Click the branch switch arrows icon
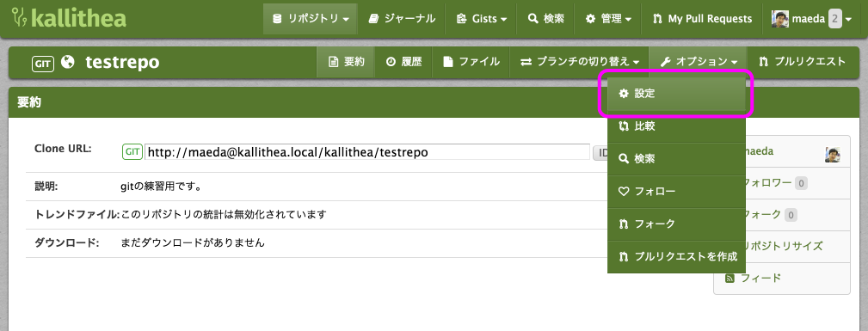Viewport: 868px width, 331px height. click(526, 62)
